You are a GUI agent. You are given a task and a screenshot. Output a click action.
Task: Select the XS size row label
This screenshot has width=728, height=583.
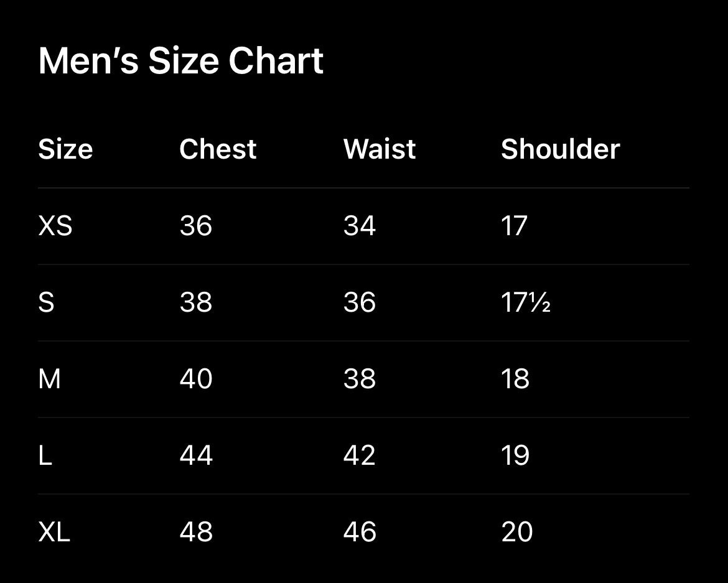click(55, 226)
